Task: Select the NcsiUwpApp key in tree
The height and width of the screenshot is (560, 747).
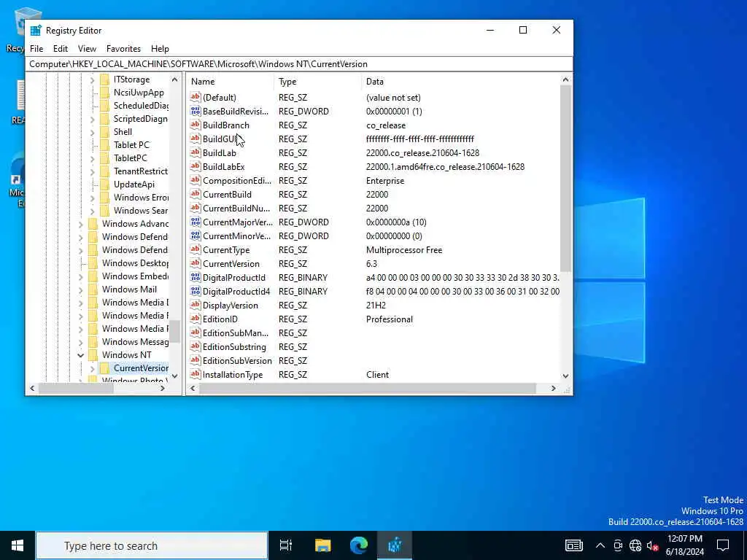Action: pyautogui.click(x=139, y=93)
